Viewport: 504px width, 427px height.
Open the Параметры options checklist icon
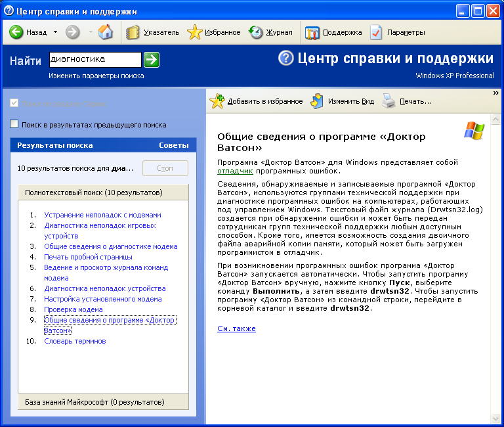pos(376,32)
